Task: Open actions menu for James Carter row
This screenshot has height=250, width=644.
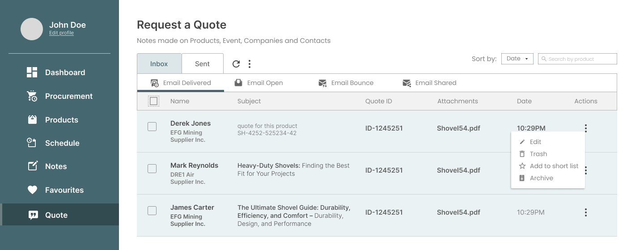Action: [x=585, y=212]
